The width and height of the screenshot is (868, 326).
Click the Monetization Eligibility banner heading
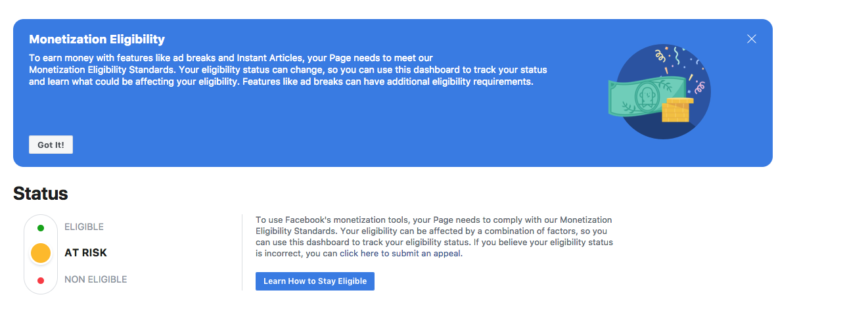coord(97,39)
